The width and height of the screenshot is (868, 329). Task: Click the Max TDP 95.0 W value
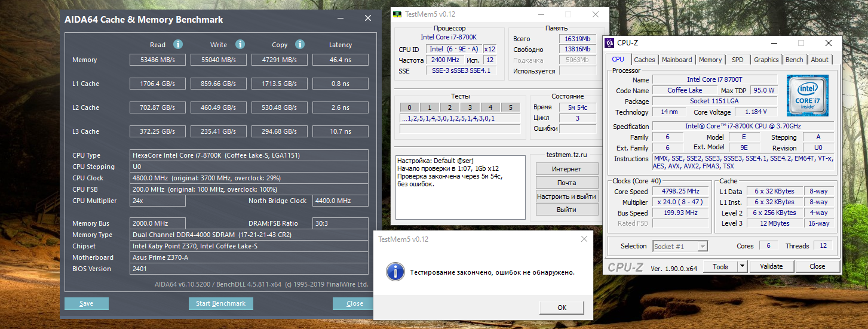point(763,90)
